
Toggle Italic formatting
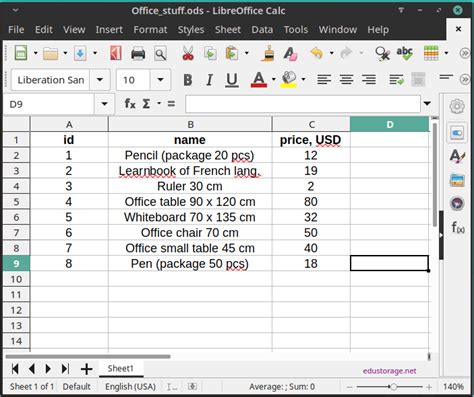coord(209,80)
